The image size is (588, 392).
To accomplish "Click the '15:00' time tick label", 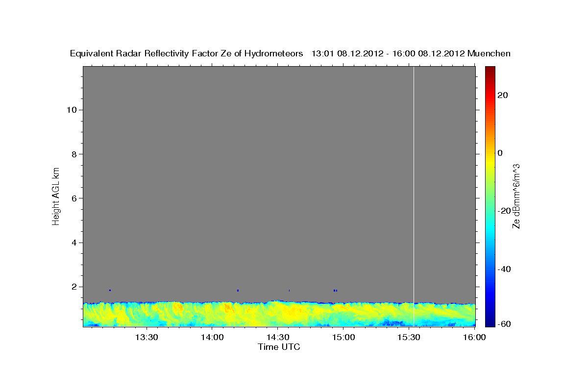I will coord(343,337).
